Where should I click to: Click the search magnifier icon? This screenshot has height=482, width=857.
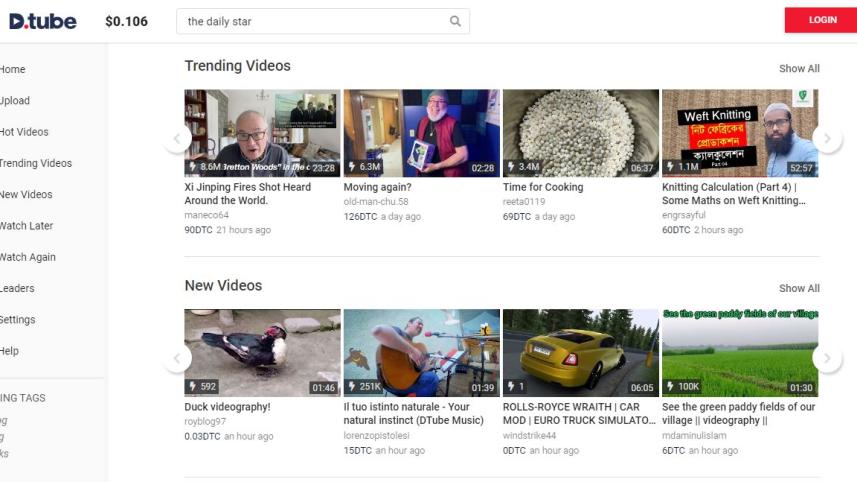point(455,21)
